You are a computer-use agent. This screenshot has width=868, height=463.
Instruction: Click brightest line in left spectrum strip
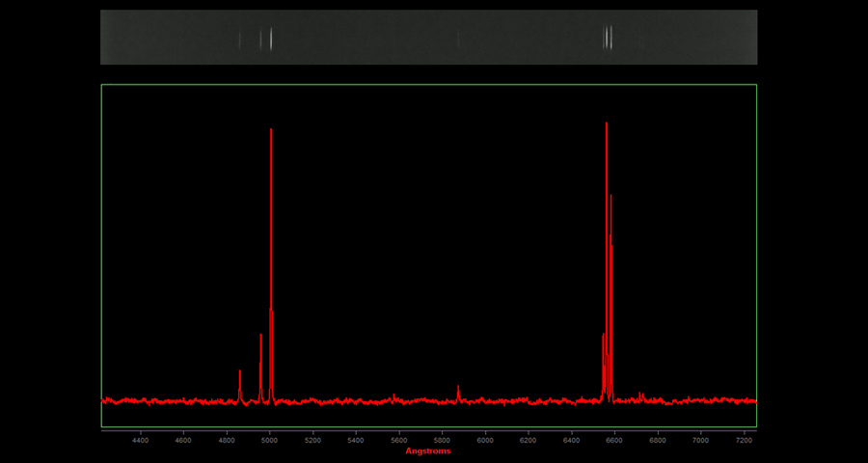(x=271, y=38)
